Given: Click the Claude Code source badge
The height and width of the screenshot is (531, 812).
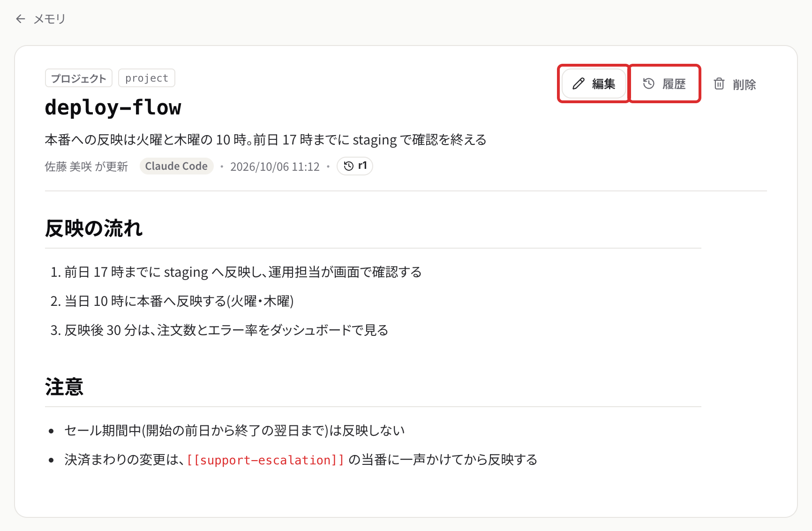Looking at the screenshot, I should point(176,166).
